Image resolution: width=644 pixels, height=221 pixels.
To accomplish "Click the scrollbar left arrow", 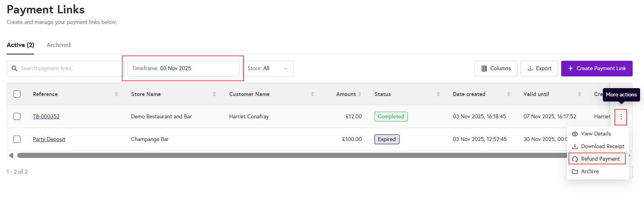I will click(11, 156).
